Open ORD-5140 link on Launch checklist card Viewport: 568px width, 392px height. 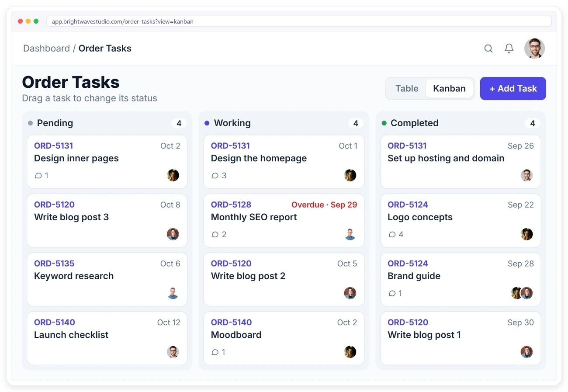point(55,323)
